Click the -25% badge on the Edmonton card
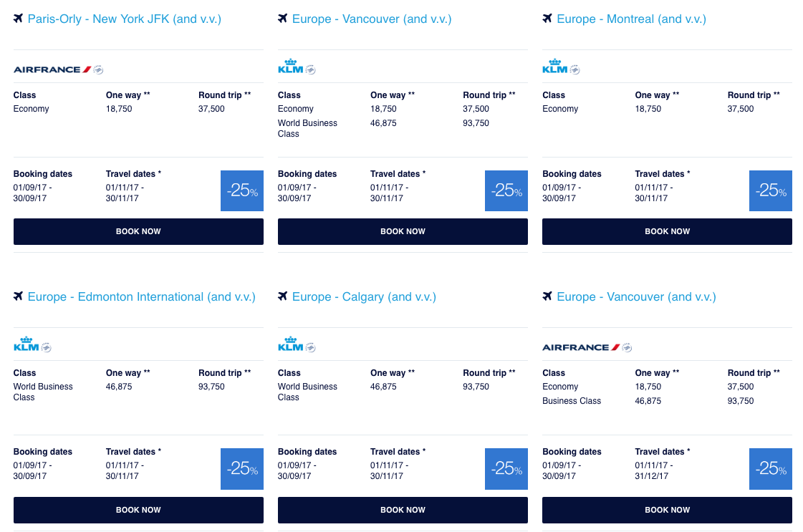Viewport: 803px width, 532px height. 241,468
